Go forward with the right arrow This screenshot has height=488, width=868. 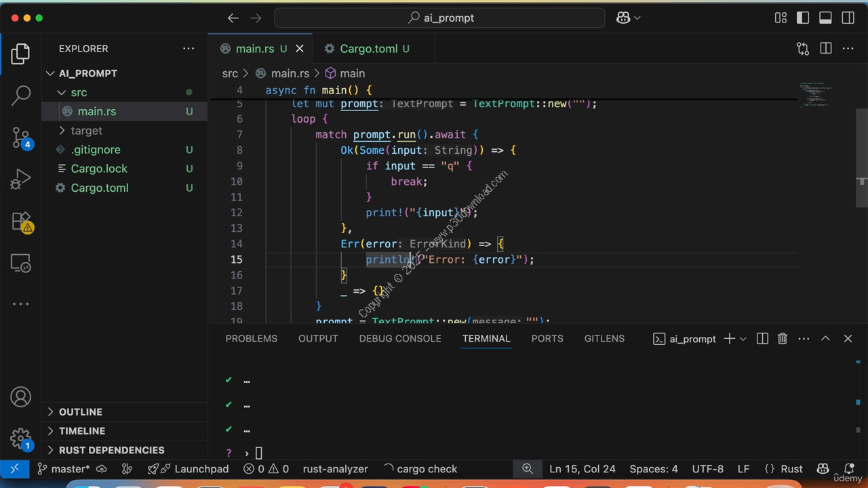click(256, 18)
